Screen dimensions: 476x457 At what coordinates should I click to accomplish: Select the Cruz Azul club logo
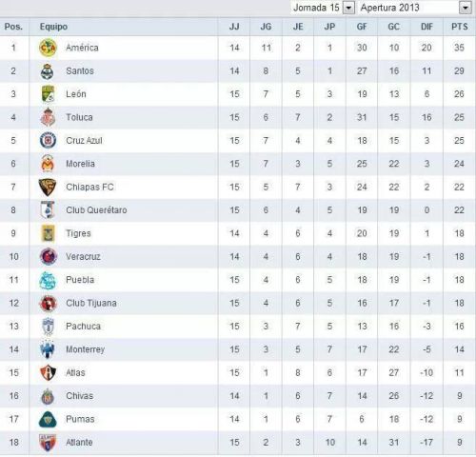tap(48, 140)
